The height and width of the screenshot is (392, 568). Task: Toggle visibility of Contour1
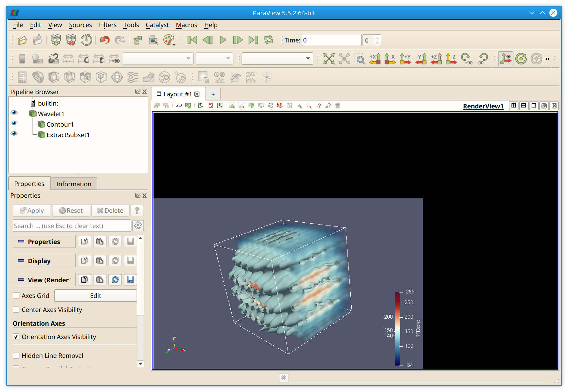click(x=14, y=123)
